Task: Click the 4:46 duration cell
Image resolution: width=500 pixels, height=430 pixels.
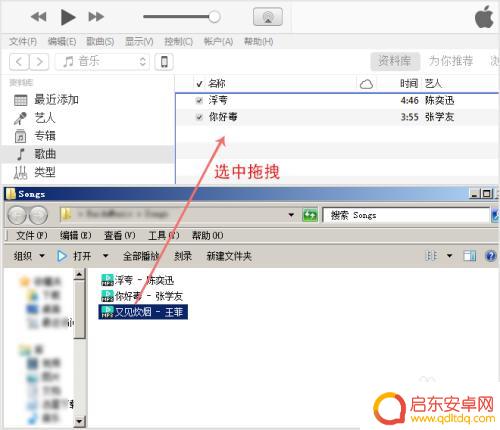Action: (x=410, y=100)
